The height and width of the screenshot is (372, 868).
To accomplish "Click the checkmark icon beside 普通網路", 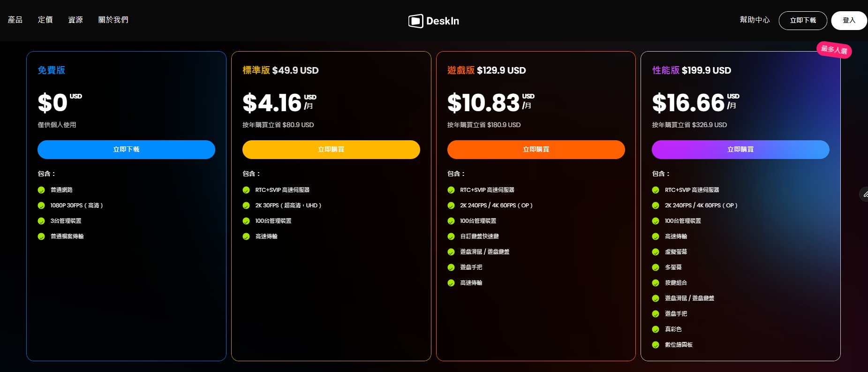I will (41, 190).
